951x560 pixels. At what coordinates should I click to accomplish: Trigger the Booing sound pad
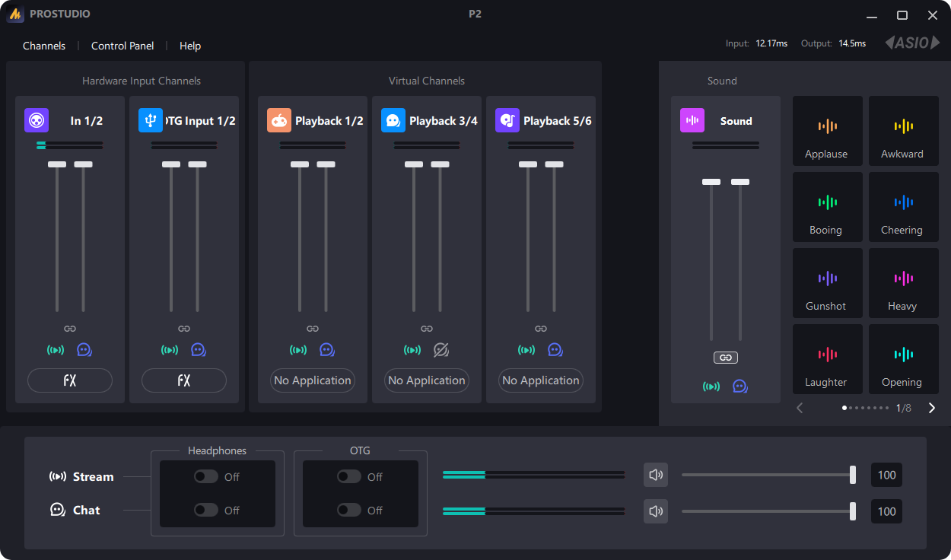828,207
